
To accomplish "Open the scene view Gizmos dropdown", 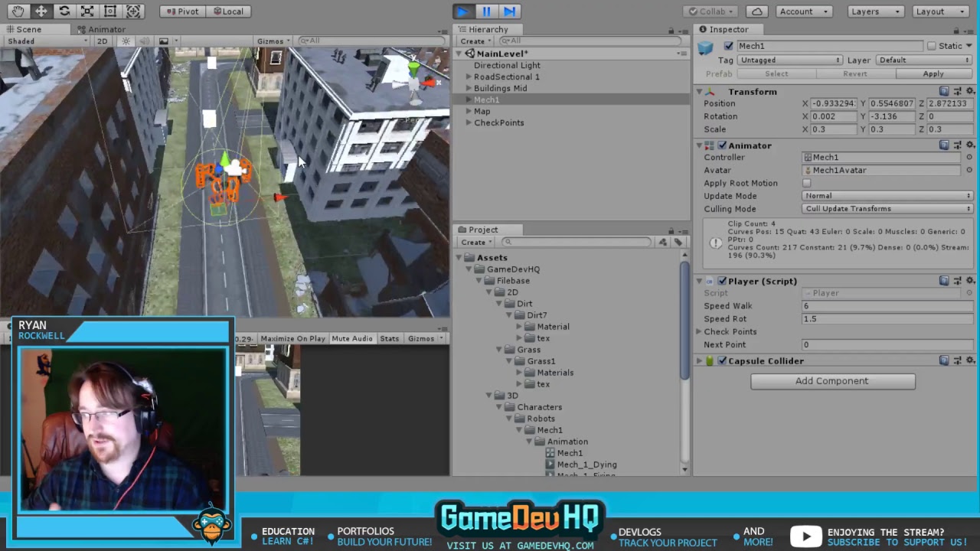I will [273, 41].
